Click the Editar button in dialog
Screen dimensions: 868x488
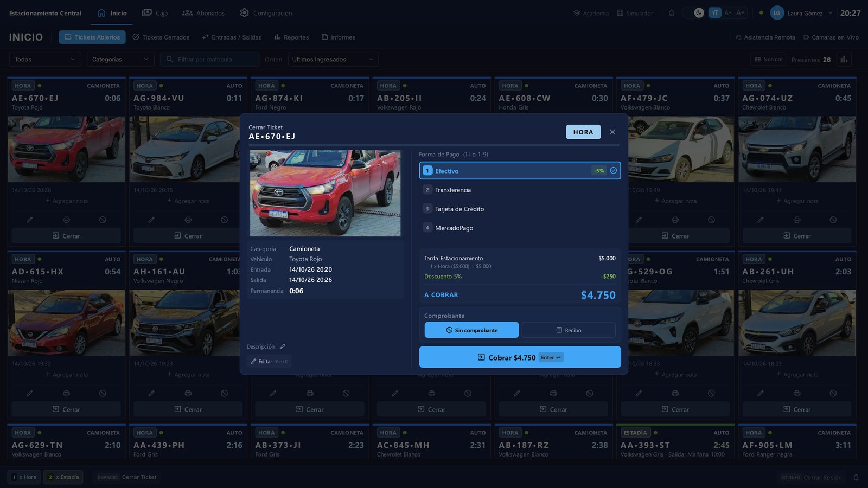coord(269,361)
